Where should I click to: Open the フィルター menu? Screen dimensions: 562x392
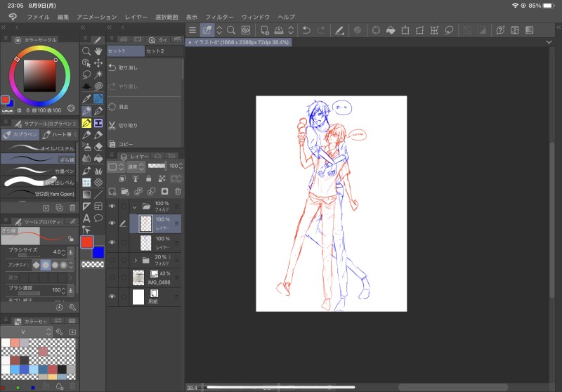point(220,16)
